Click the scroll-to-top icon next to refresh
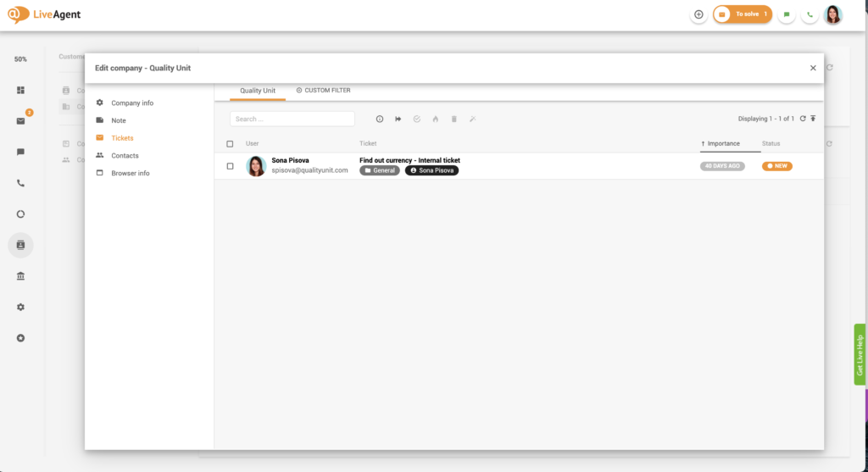Screen dimensions: 868x472 coord(813,119)
